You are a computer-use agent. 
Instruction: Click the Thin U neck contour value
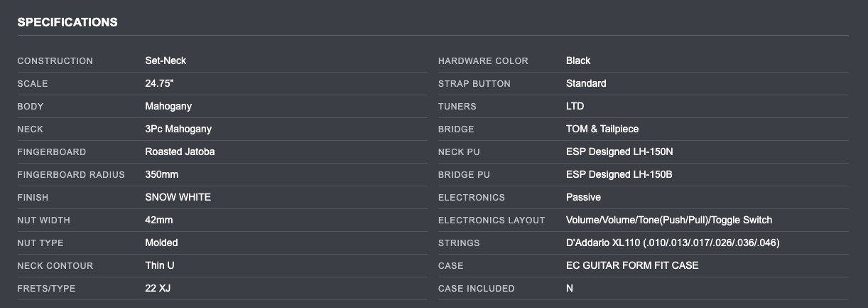click(160, 266)
